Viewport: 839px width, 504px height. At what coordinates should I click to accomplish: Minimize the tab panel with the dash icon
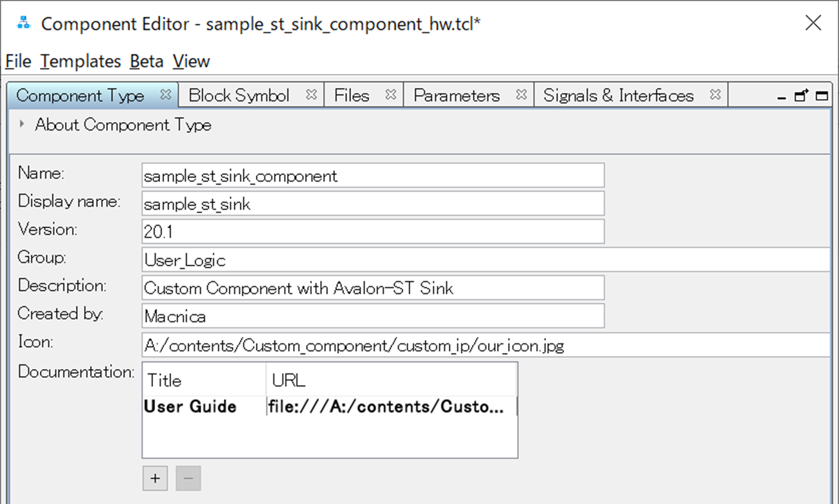[782, 97]
